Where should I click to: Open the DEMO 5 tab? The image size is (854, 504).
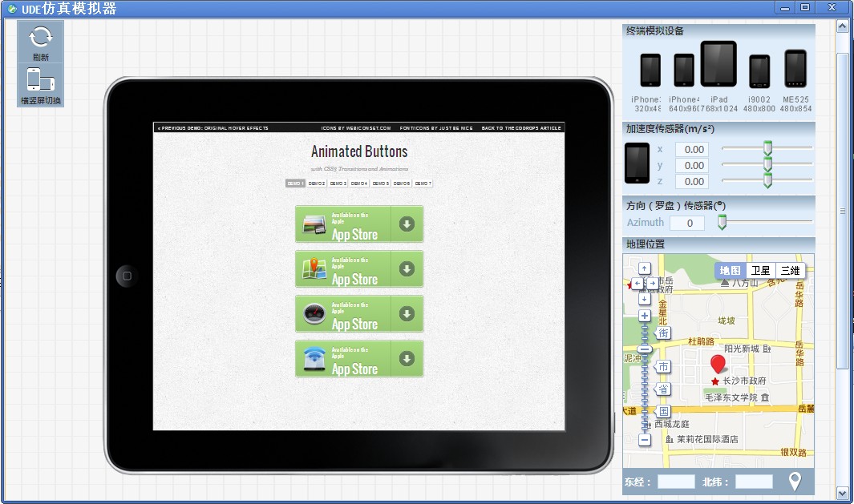point(381,183)
